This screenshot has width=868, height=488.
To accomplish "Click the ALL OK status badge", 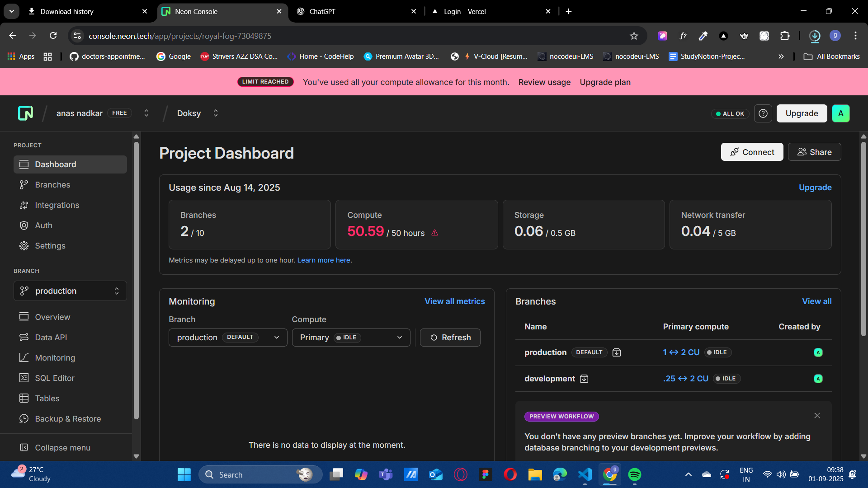I will [x=730, y=114].
